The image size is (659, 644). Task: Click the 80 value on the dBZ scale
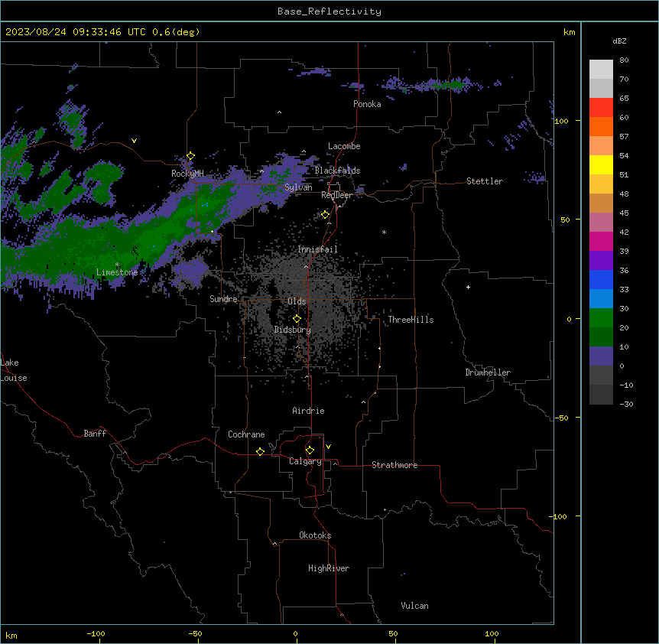(624, 60)
